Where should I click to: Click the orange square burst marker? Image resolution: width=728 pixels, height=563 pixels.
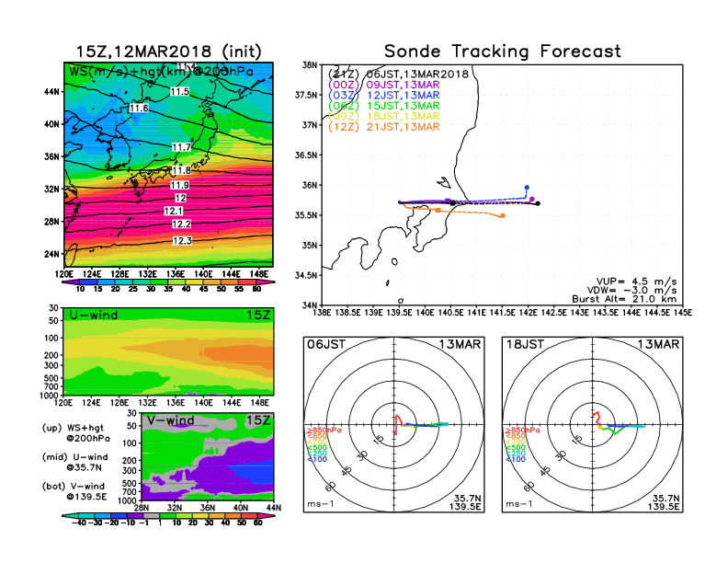tap(438, 211)
